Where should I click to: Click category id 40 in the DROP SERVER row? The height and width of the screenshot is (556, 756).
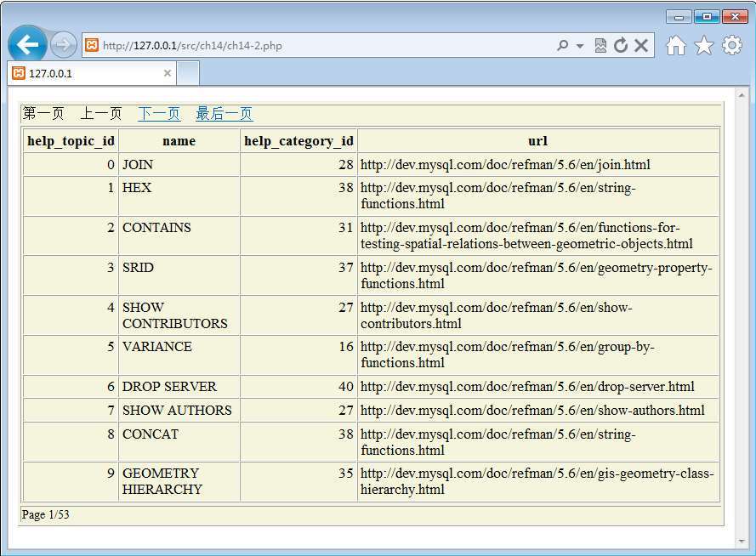pos(346,387)
